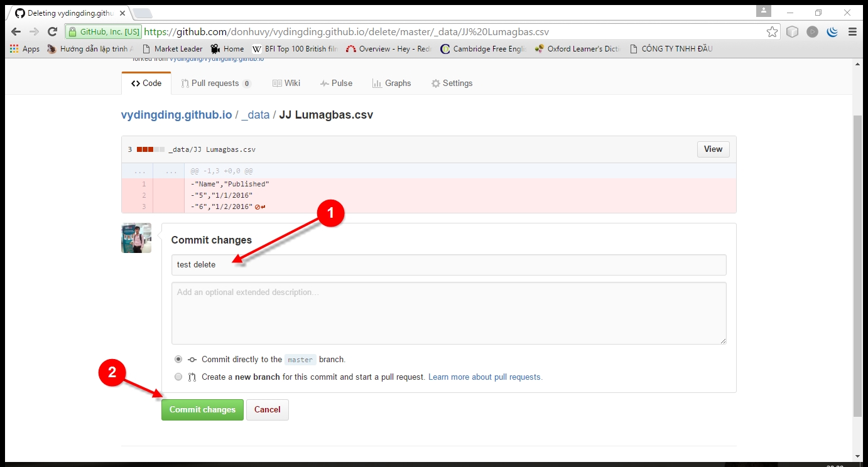Click the @@ -1,3 +0,0 @@ hunk header
This screenshot has height=467, width=868.
click(222, 171)
